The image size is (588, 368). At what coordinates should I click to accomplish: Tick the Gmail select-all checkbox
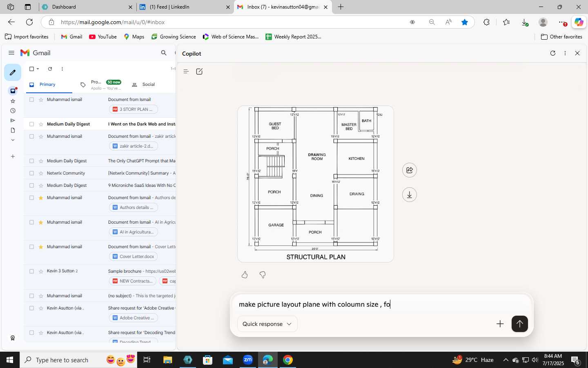tap(31, 69)
